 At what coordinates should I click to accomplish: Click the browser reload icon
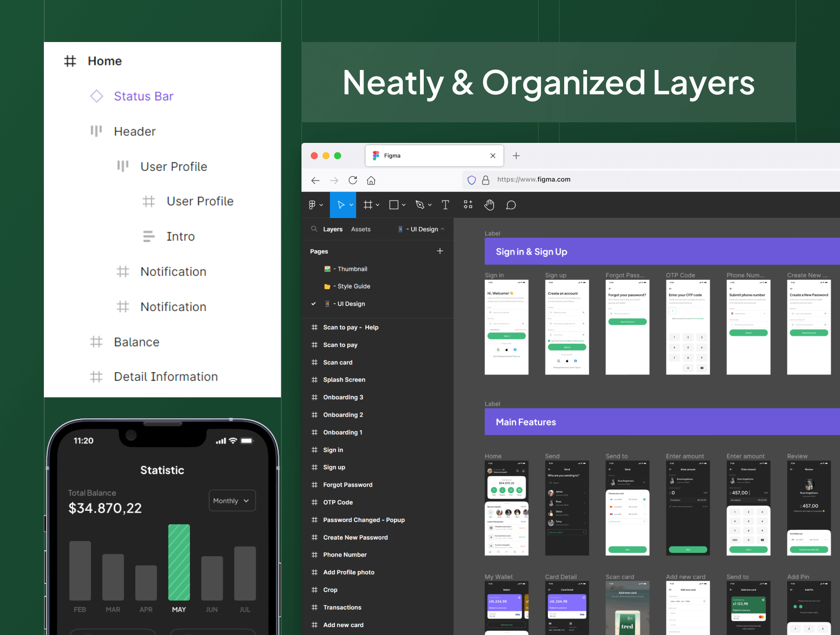353,180
